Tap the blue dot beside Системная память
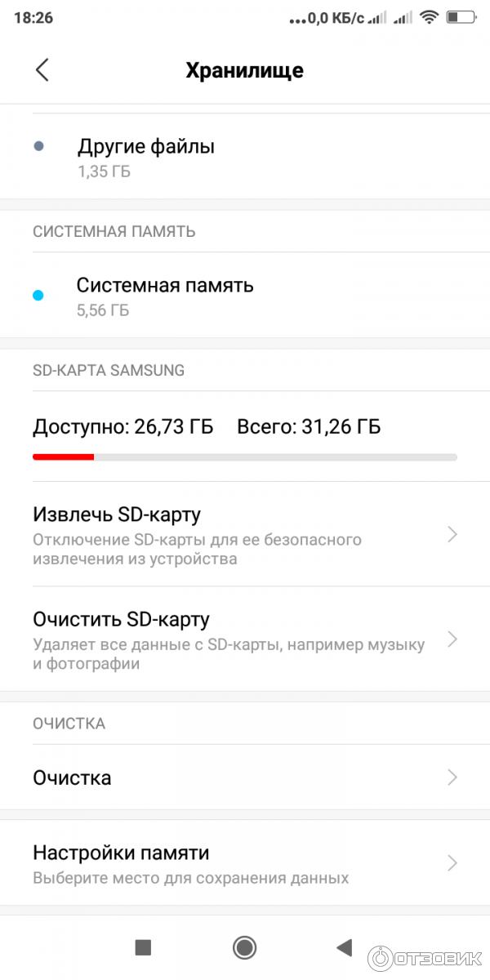The height and width of the screenshot is (980, 490). click(38, 296)
